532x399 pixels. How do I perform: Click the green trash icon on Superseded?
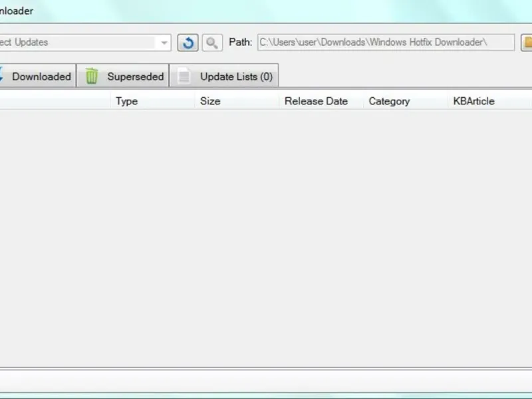pyautogui.click(x=92, y=76)
